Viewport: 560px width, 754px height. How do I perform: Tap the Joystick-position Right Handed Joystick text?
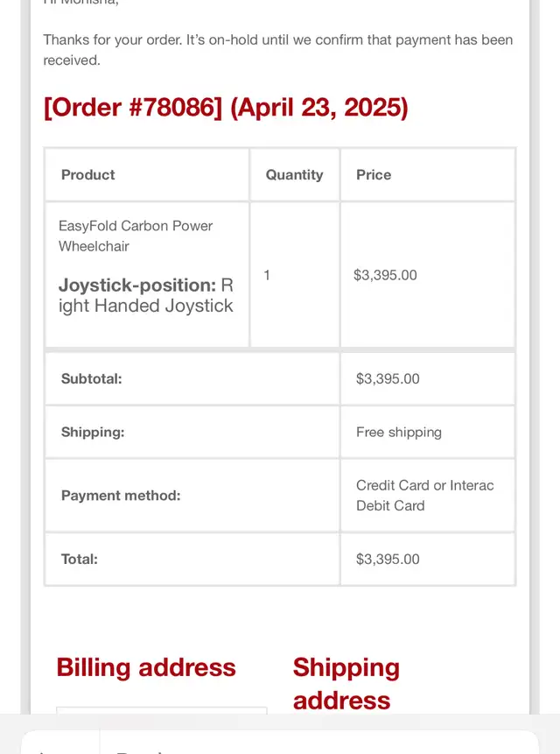146,295
